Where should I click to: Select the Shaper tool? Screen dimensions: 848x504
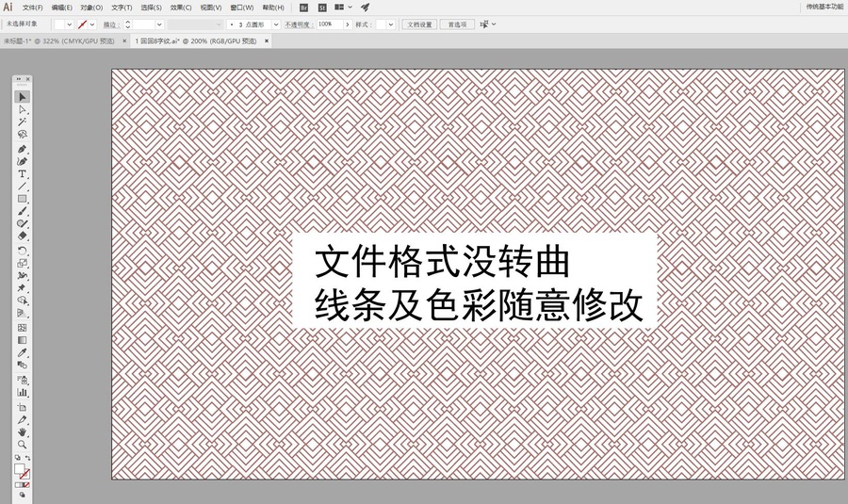pyautogui.click(x=23, y=223)
